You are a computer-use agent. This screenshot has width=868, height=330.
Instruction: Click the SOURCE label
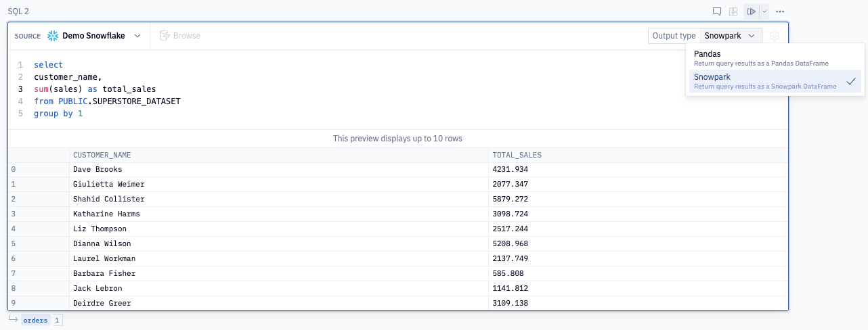point(28,36)
